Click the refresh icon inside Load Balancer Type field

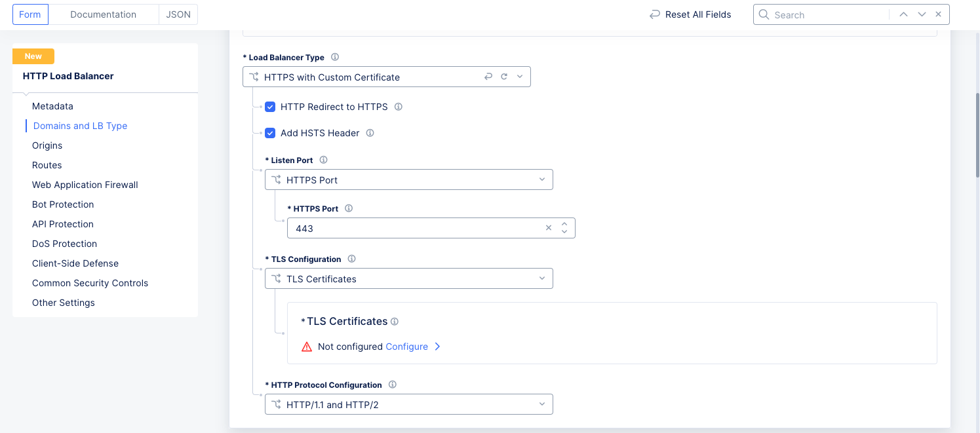(x=504, y=77)
